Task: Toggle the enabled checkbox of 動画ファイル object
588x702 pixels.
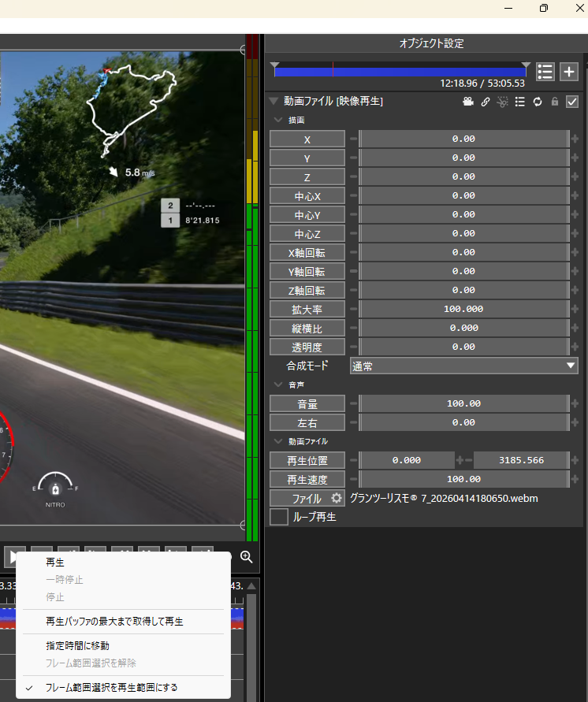Action: (x=572, y=102)
